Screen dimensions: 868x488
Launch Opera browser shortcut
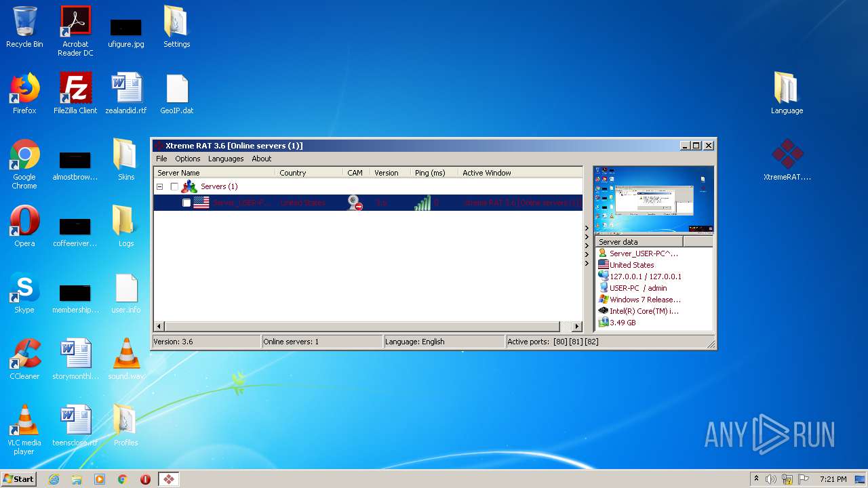[x=24, y=226]
